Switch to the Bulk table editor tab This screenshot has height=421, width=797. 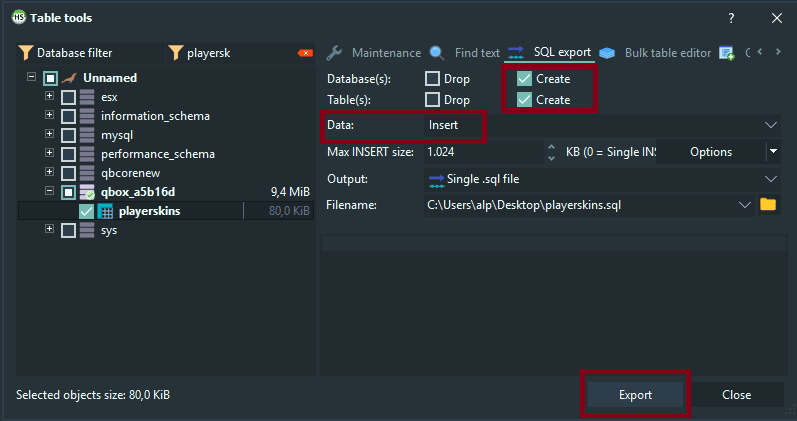click(x=655, y=52)
